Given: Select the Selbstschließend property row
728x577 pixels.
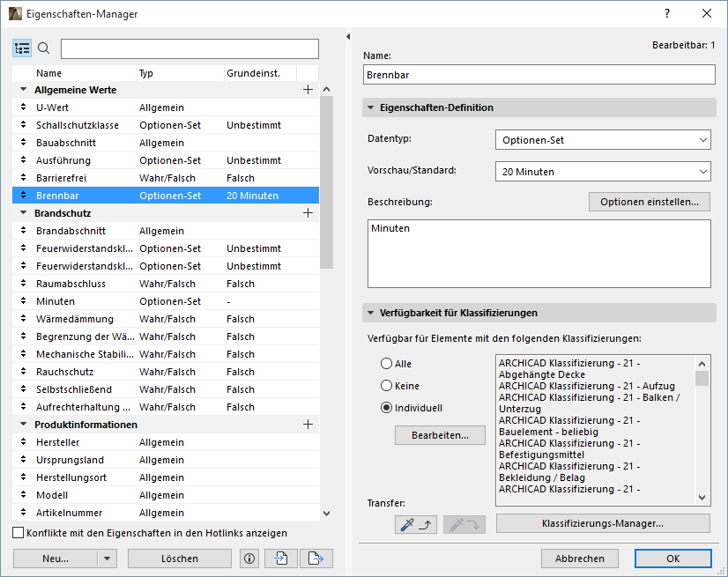Looking at the screenshot, I should point(166,389).
